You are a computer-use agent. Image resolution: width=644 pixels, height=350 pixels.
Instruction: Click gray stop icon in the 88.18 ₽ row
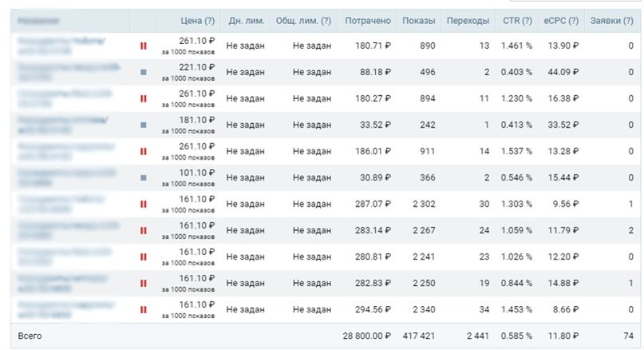(x=144, y=72)
